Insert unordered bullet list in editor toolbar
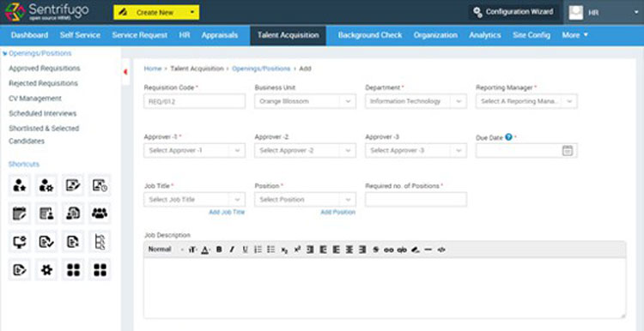This screenshot has width=644, height=331. 270,250
